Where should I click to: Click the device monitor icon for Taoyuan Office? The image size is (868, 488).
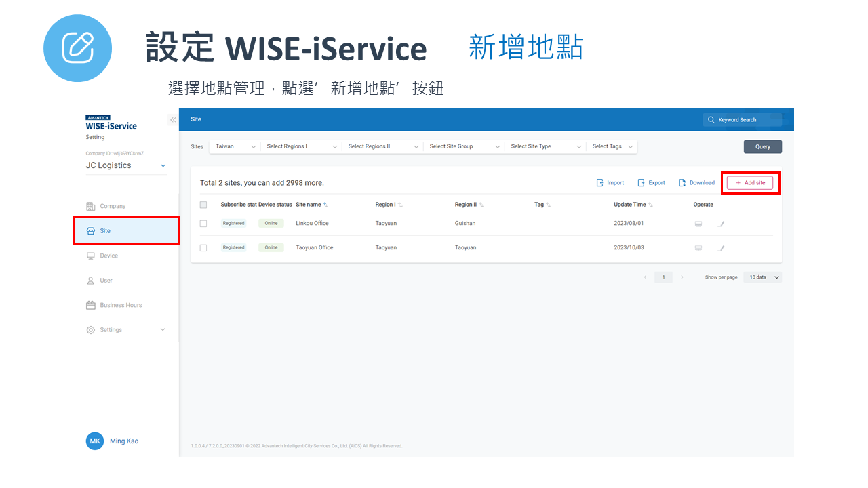[698, 248]
